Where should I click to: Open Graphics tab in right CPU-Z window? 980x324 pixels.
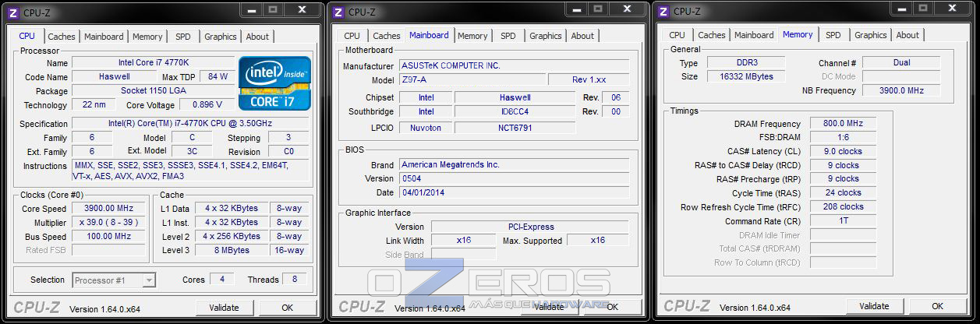[871, 35]
